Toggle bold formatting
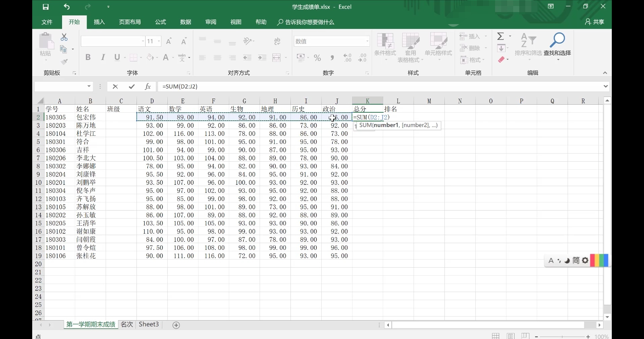 coord(88,57)
